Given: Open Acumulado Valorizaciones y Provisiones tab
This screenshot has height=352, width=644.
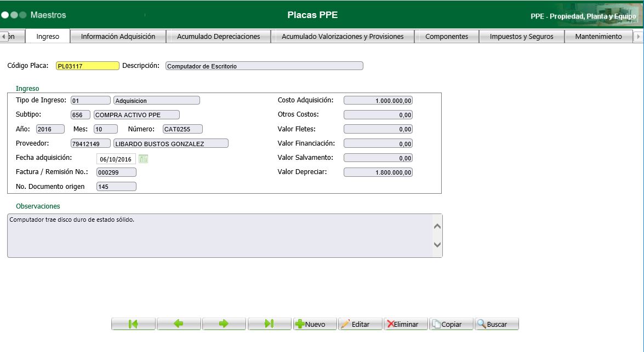Looking at the screenshot, I should pos(343,36).
